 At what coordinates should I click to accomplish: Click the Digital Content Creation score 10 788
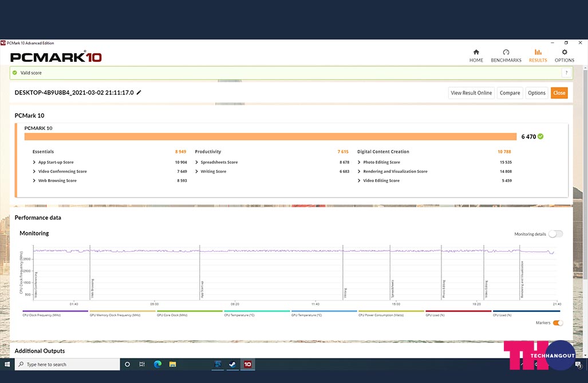504,152
